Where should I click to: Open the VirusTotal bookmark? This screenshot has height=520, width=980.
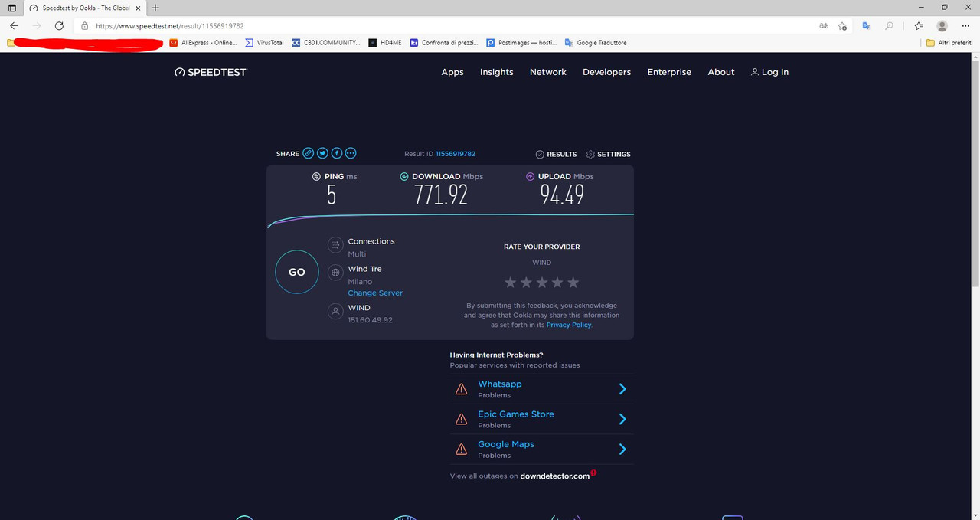(x=264, y=43)
